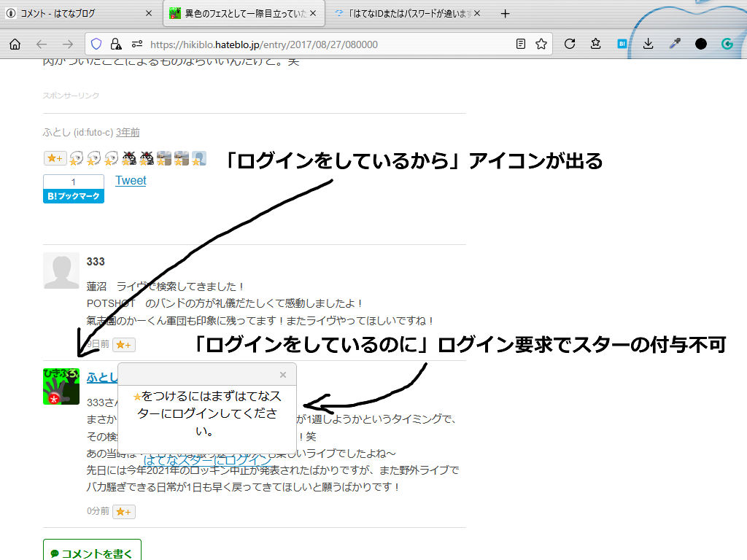Follow はてなスターにログイン link
The width and height of the screenshot is (747, 560).
[x=206, y=460]
